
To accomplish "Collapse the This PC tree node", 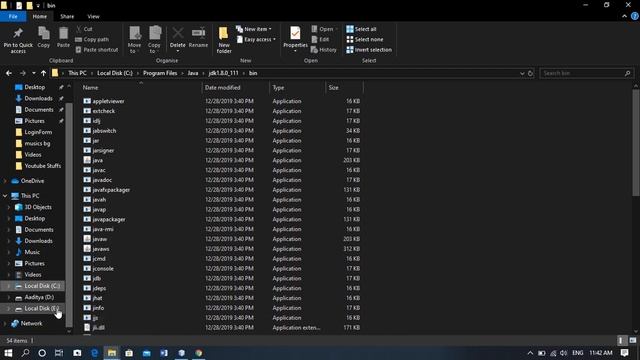I will tap(5, 196).
